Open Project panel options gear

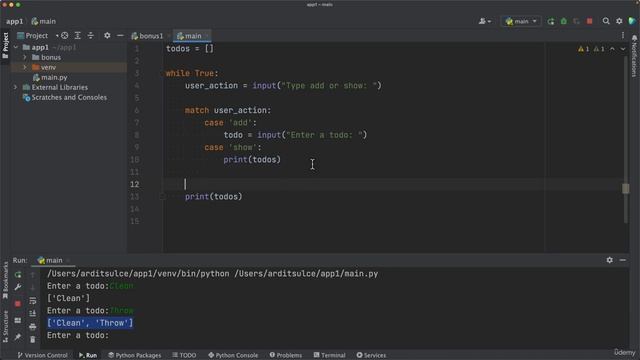107,36
